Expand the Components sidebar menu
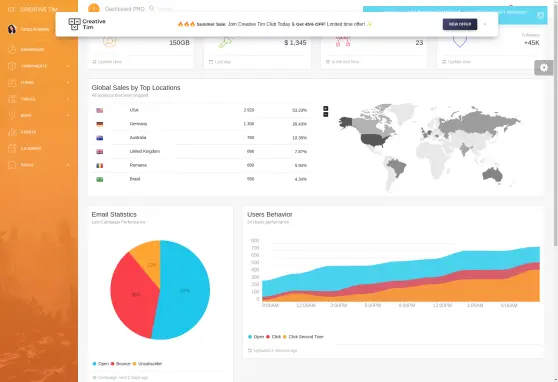The width and height of the screenshot is (558, 382). point(39,66)
